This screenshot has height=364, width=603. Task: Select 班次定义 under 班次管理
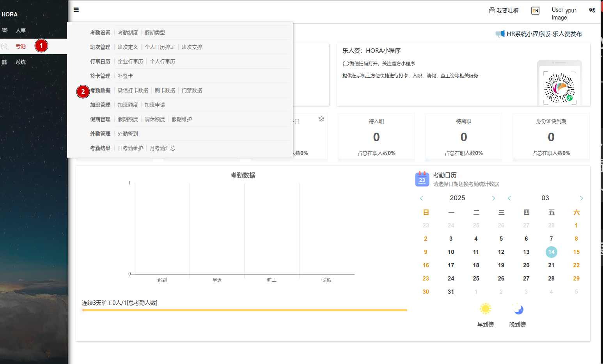[128, 47]
